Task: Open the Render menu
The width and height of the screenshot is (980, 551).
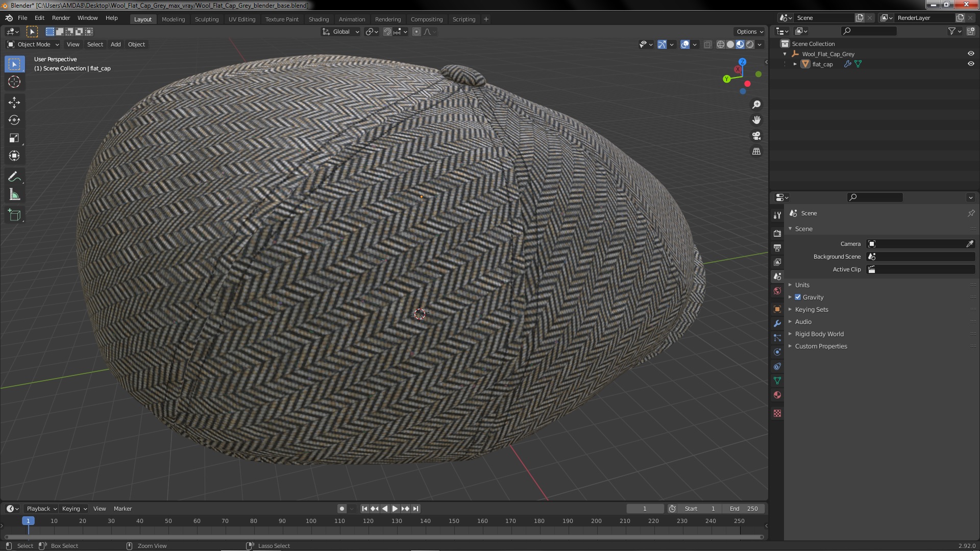Action: point(61,18)
